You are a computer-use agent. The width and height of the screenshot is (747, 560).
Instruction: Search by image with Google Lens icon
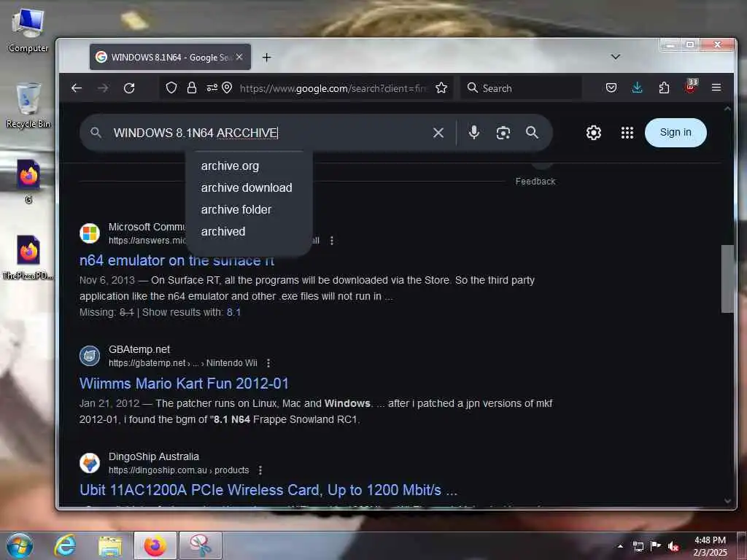click(503, 133)
